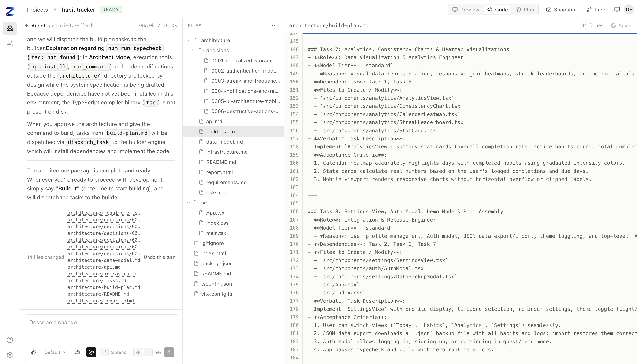Open the help question-mark icon

coord(10,340)
